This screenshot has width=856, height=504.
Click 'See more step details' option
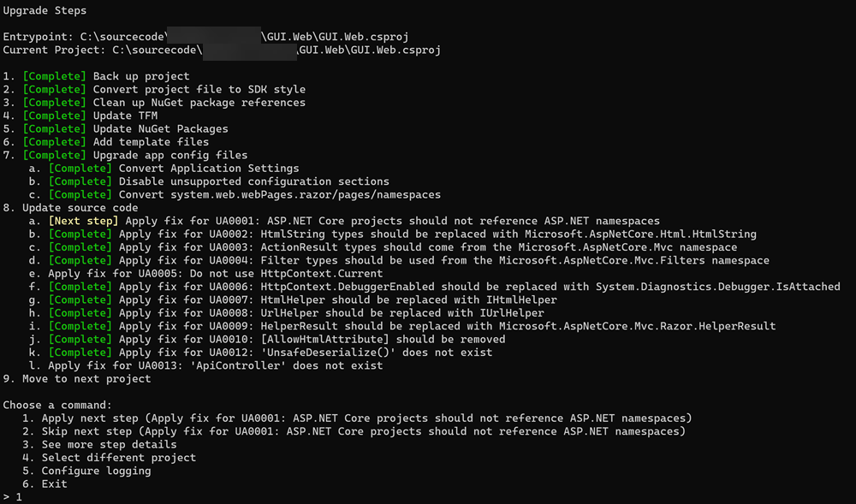pyautogui.click(x=99, y=445)
